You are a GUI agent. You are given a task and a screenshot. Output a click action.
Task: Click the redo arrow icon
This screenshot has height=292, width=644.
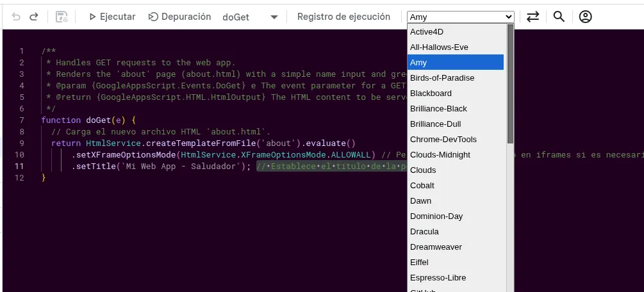pyautogui.click(x=34, y=17)
